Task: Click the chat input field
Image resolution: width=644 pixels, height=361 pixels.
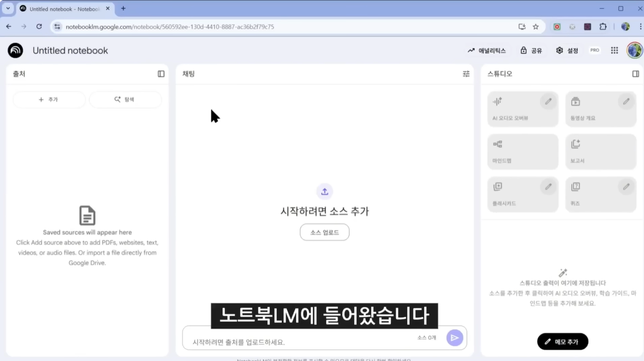Action: tap(300, 342)
